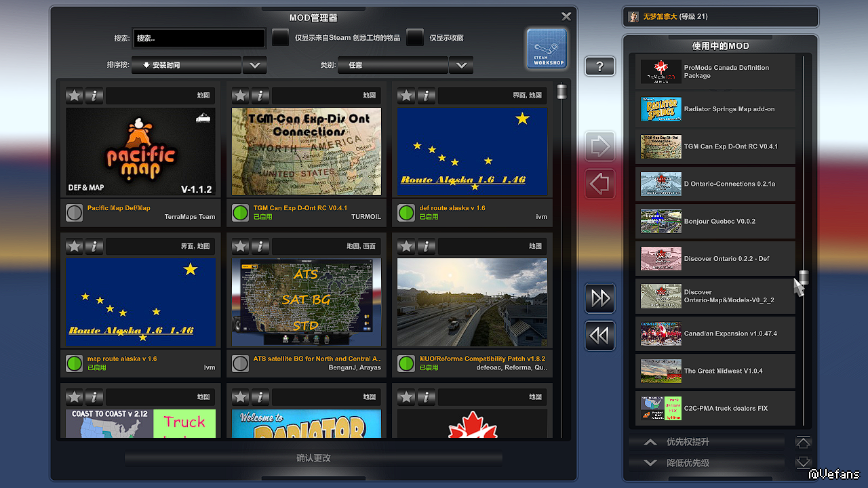View info for def route alaska
Viewport: 868px width, 488px height.
tap(426, 96)
